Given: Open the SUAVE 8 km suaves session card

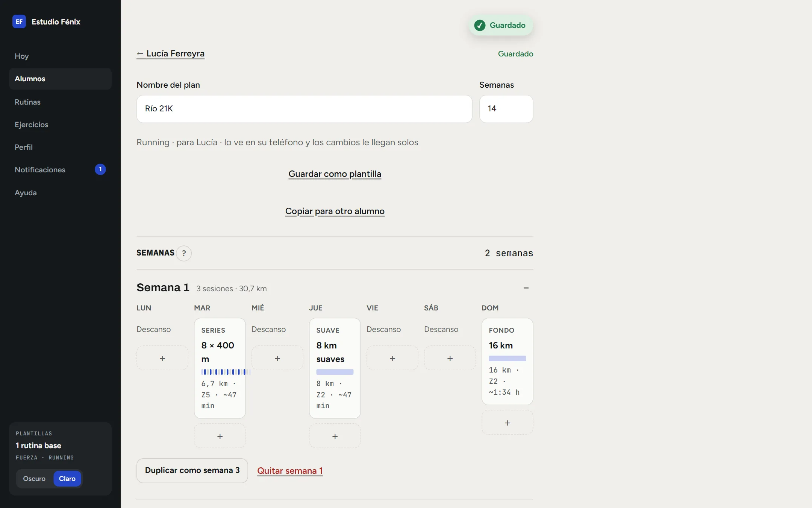Looking at the screenshot, I should [335, 368].
